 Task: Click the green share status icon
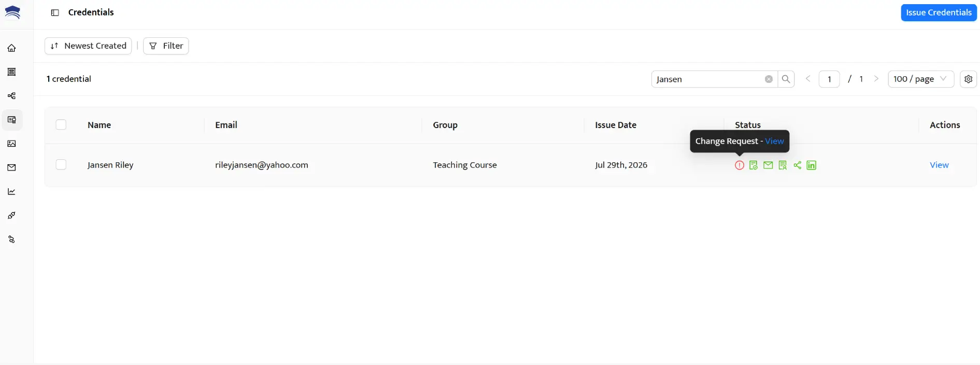pos(797,165)
